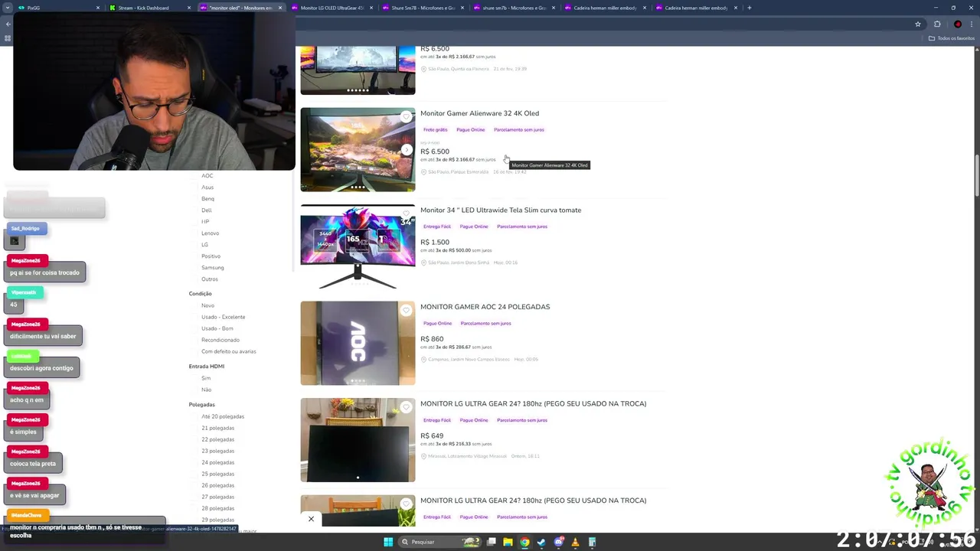Click the location pin of the AOC listing
This screenshot has height=551, width=980.
[423, 359]
